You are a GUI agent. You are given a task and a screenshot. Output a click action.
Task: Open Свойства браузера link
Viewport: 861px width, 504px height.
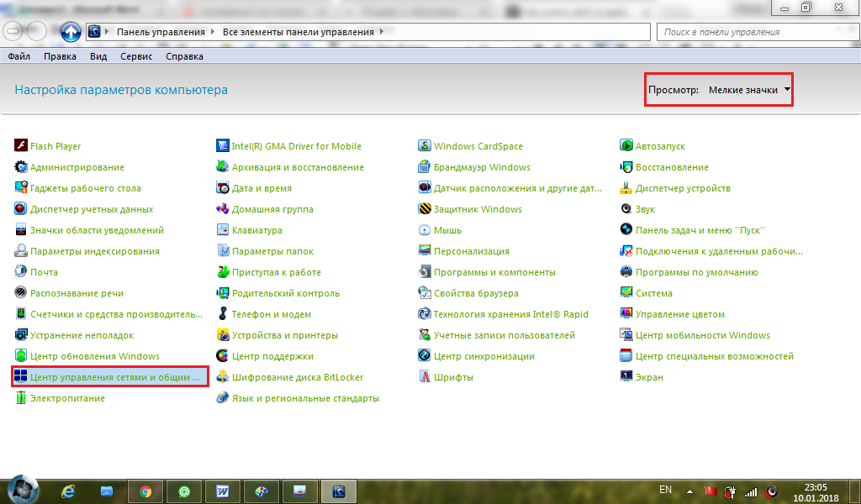tap(476, 293)
